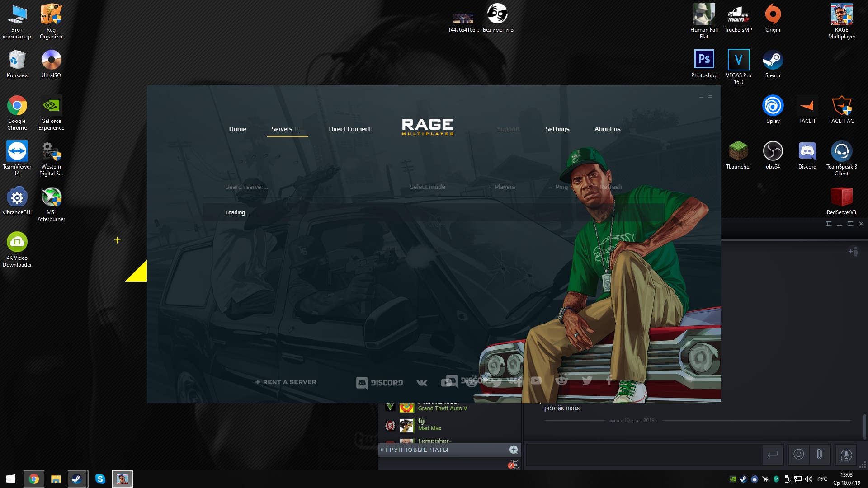Screen dimensions: 868x488
Task: Open the emoticon picker in Steam chat
Action: pyautogui.click(x=799, y=455)
